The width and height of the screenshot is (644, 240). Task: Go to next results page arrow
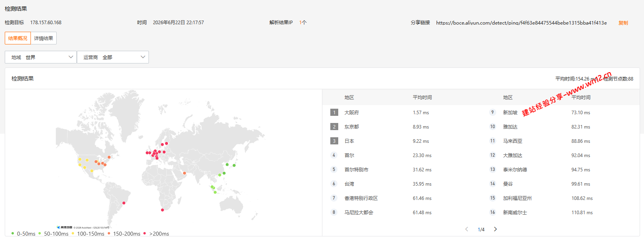point(495,229)
